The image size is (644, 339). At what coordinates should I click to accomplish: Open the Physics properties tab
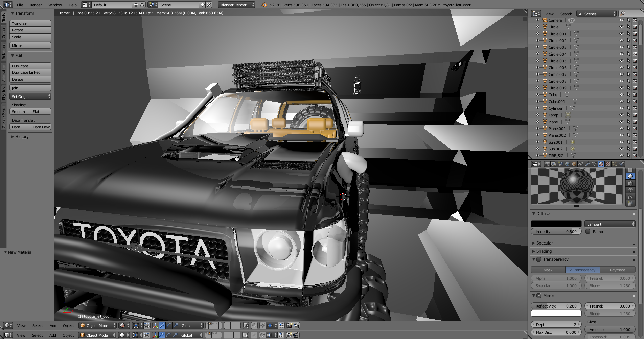click(x=621, y=164)
